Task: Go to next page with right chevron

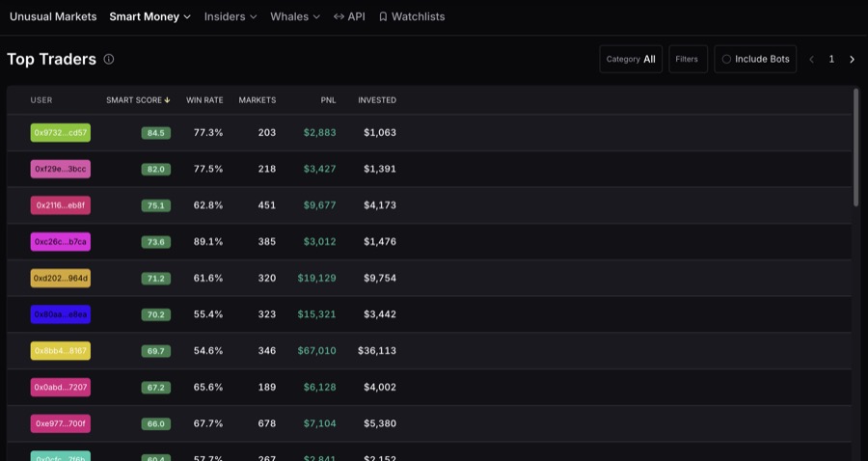Action: (852, 59)
